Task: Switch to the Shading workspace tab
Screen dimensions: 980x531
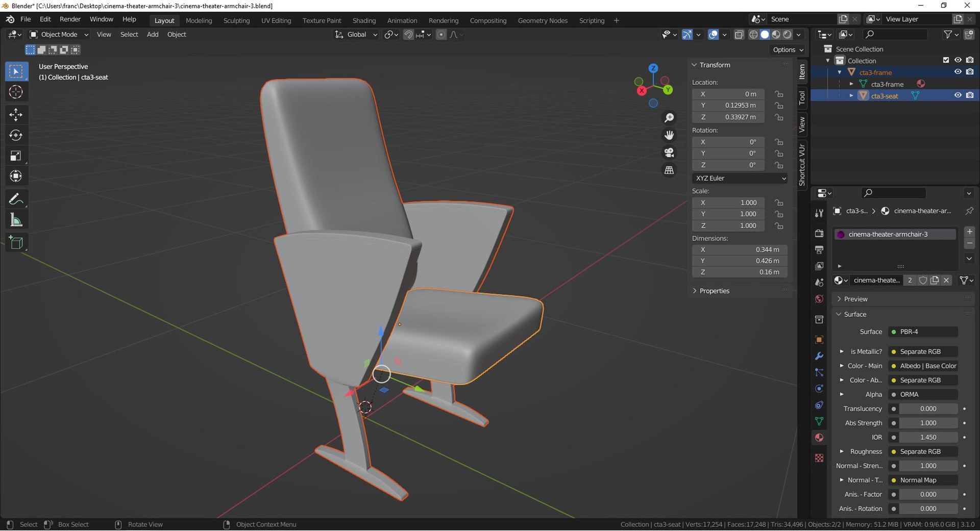Action: [x=364, y=20]
